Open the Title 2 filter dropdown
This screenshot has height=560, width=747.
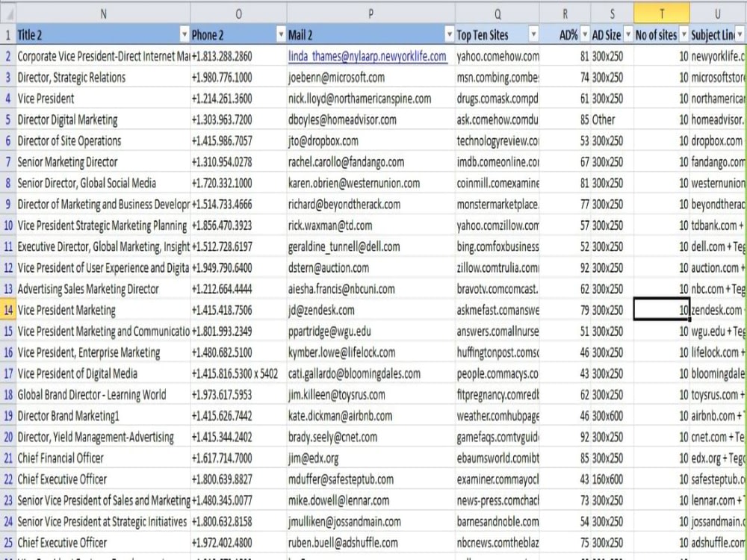pyautogui.click(x=185, y=35)
